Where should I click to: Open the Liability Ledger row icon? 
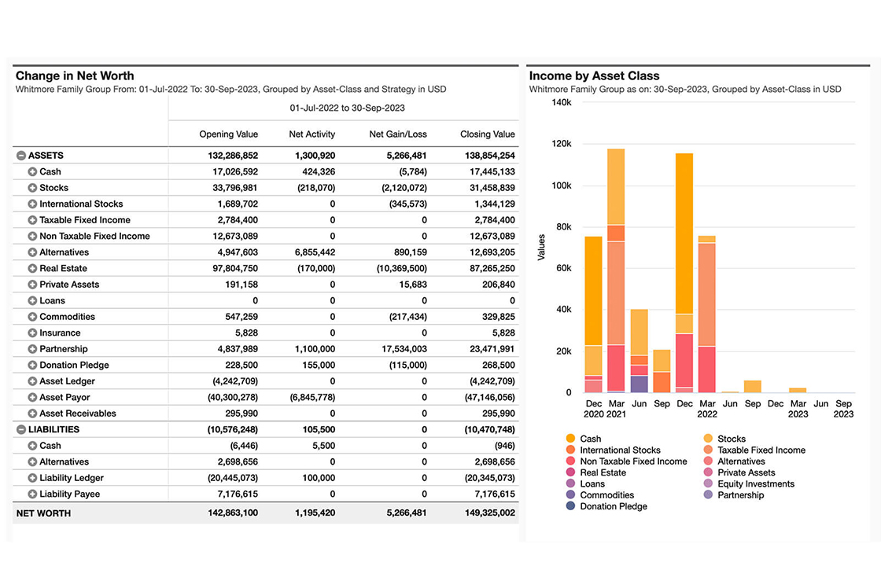click(x=32, y=478)
